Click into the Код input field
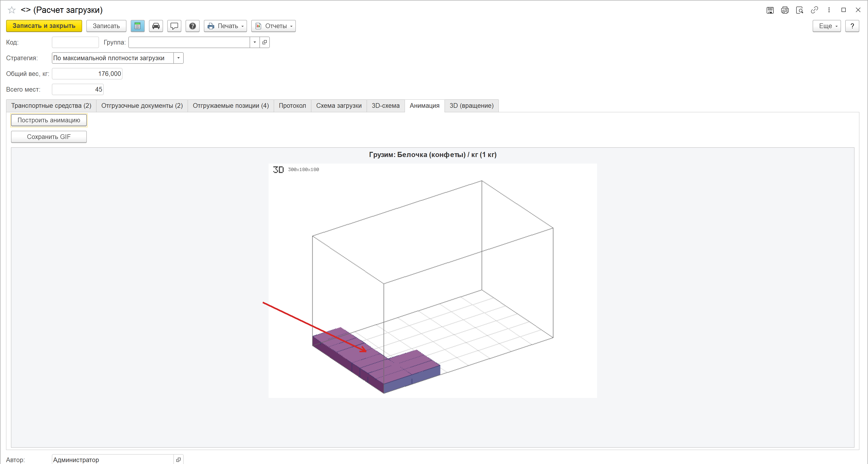Screen dimensions: 868x464 coord(75,42)
